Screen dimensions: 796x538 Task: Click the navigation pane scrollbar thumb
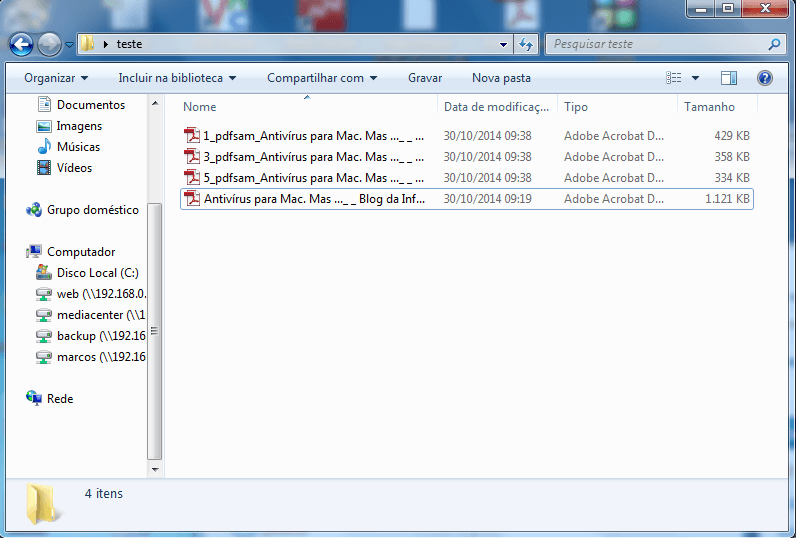click(155, 332)
